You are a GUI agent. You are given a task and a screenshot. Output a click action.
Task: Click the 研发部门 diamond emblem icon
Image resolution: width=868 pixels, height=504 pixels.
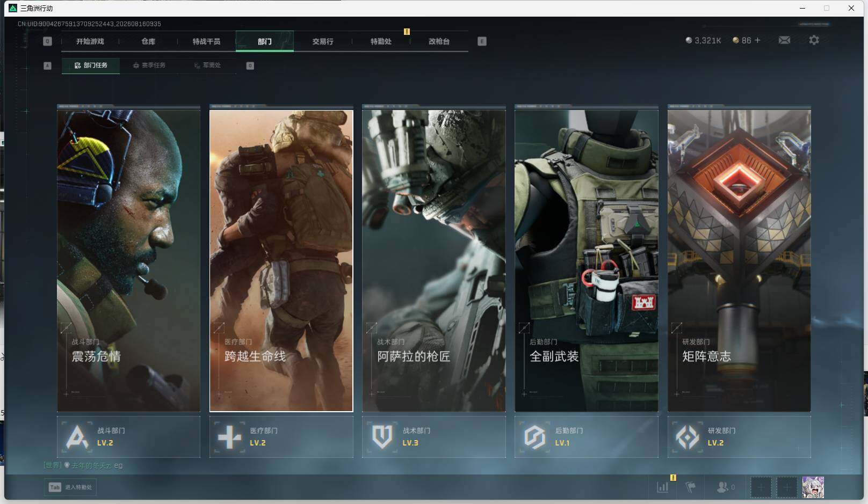687,437
